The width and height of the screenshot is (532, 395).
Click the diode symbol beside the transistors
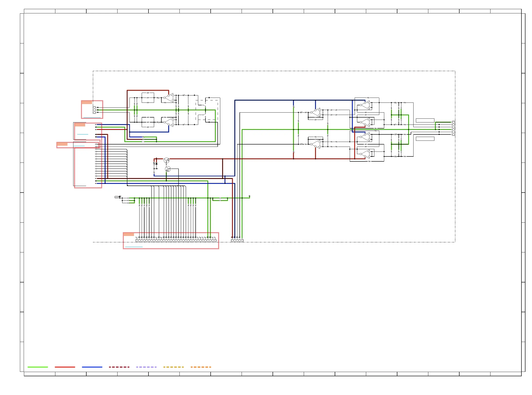point(156,164)
